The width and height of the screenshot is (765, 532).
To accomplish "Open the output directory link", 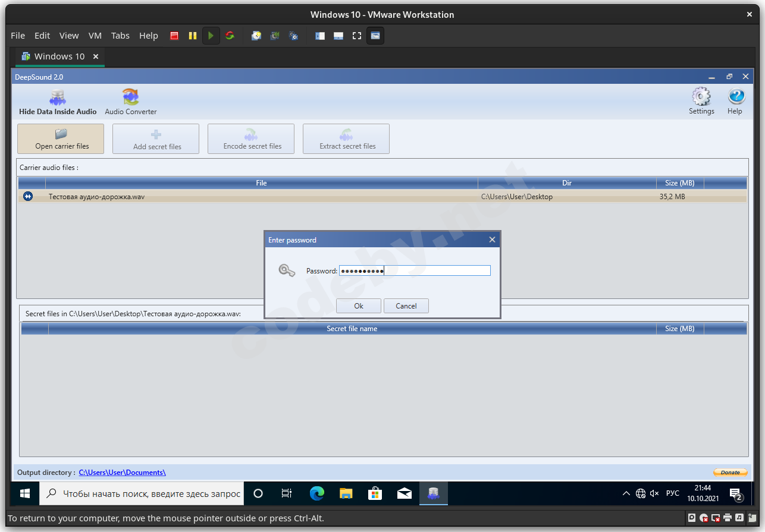I will coord(122,473).
